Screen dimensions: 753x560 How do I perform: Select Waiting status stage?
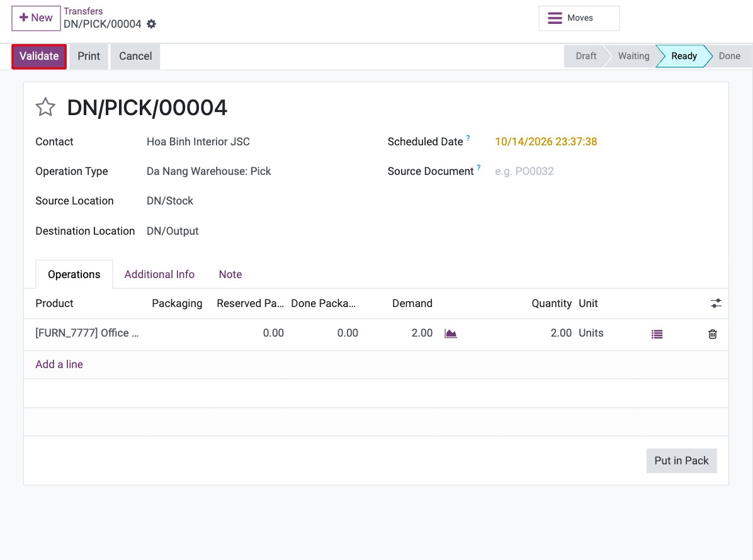[633, 56]
